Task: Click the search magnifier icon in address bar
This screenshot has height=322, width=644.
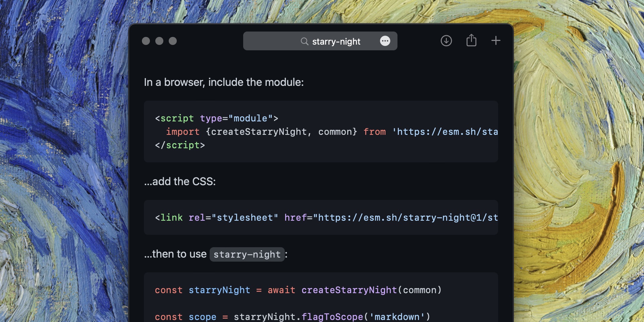Action: click(x=304, y=41)
